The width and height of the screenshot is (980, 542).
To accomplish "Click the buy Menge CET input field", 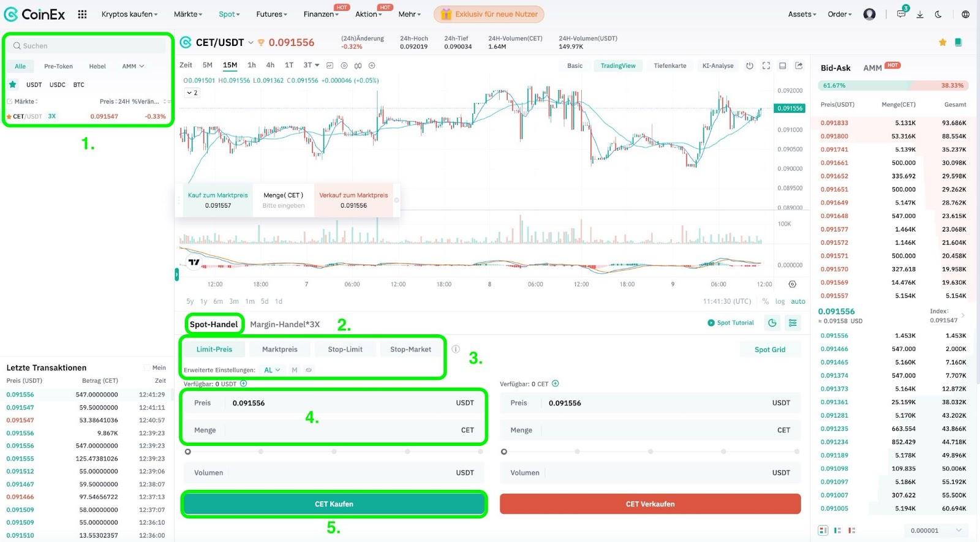I will tap(334, 430).
